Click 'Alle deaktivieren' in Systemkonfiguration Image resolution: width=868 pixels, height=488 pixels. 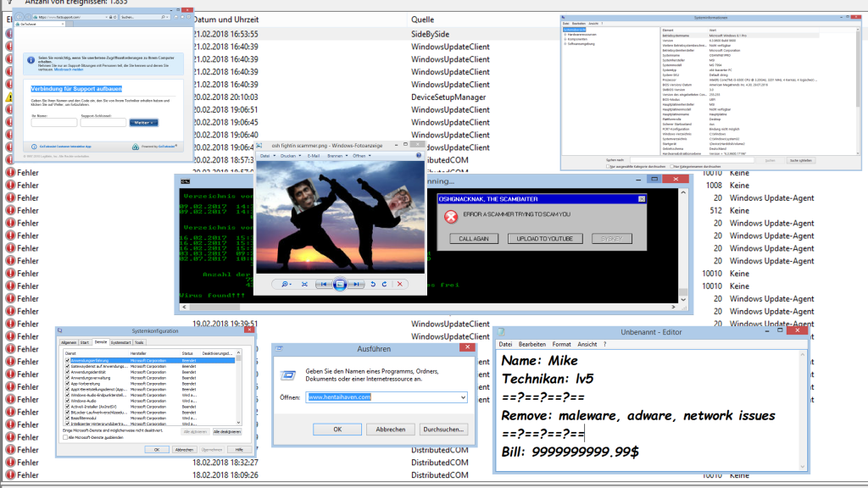[x=227, y=431]
